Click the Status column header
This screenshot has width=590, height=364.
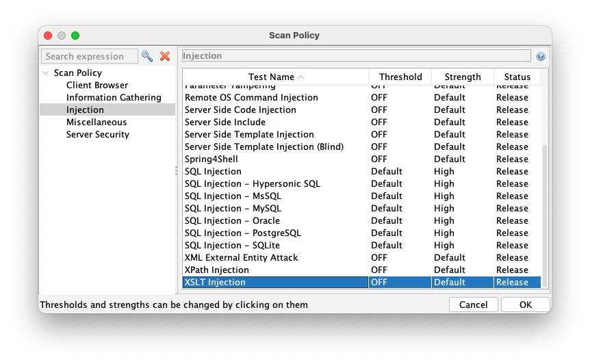[517, 77]
